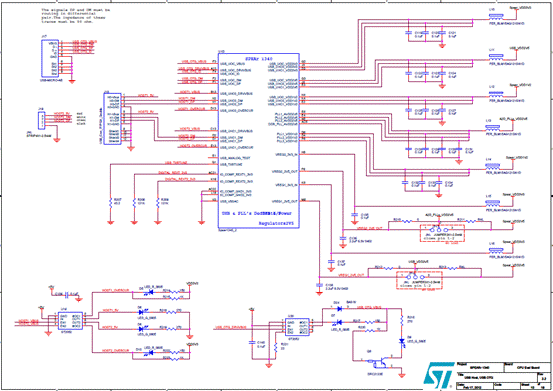Select the C140 0.1uF capacitor symbol

252,342
